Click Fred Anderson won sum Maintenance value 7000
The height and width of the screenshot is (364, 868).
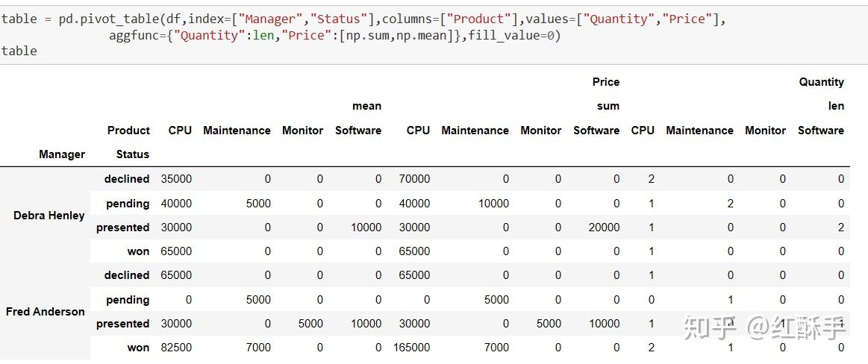pyautogui.click(x=496, y=348)
